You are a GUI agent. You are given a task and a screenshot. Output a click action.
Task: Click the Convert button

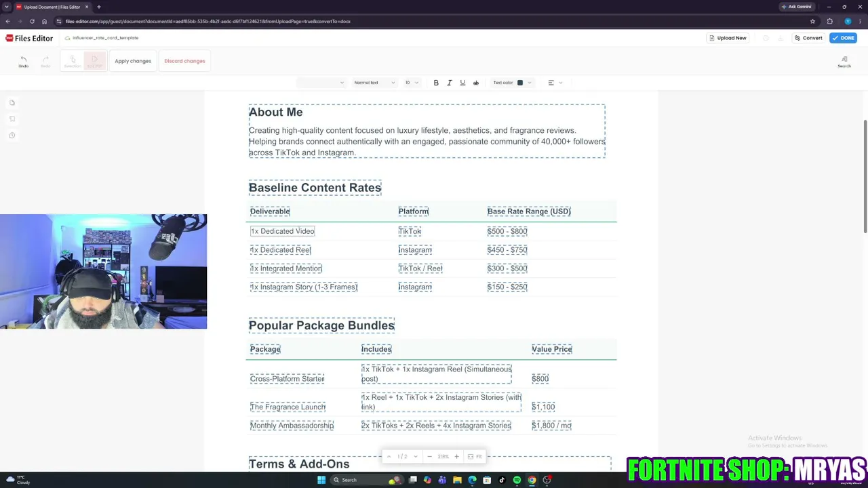pos(808,38)
